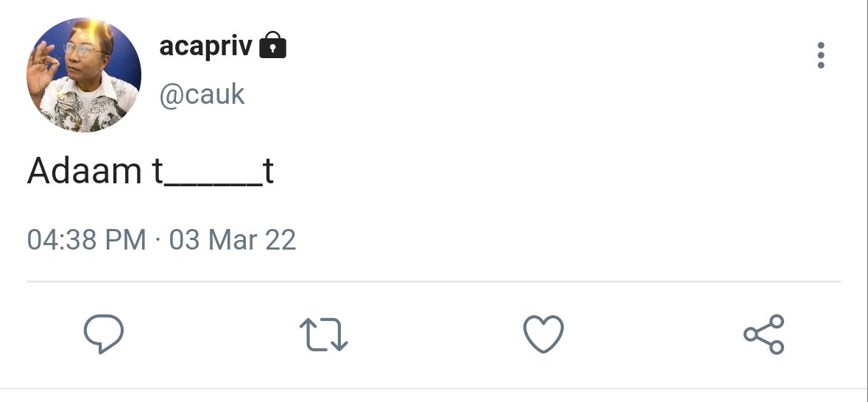868x402 pixels.
Task: Click the final letter t of the tweet
Action: coord(269,172)
